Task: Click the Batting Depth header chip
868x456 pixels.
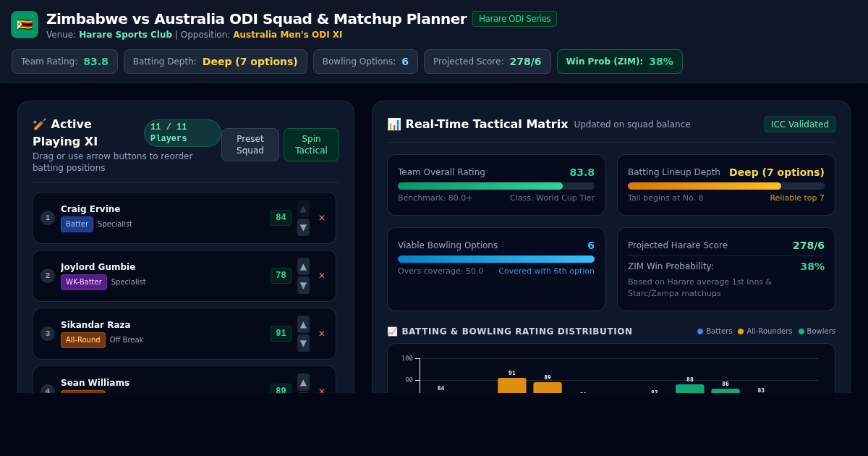Action: 216,62
